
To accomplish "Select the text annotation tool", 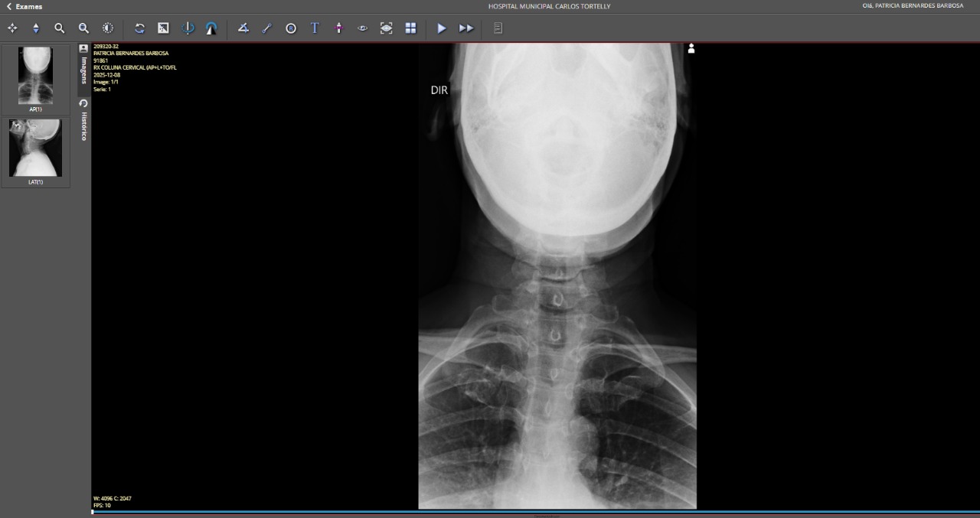I will tap(315, 28).
